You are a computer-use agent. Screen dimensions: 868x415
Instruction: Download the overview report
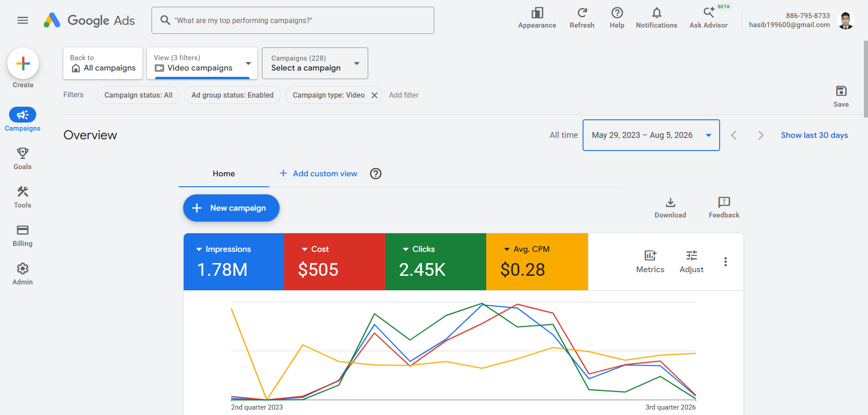(670, 208)
